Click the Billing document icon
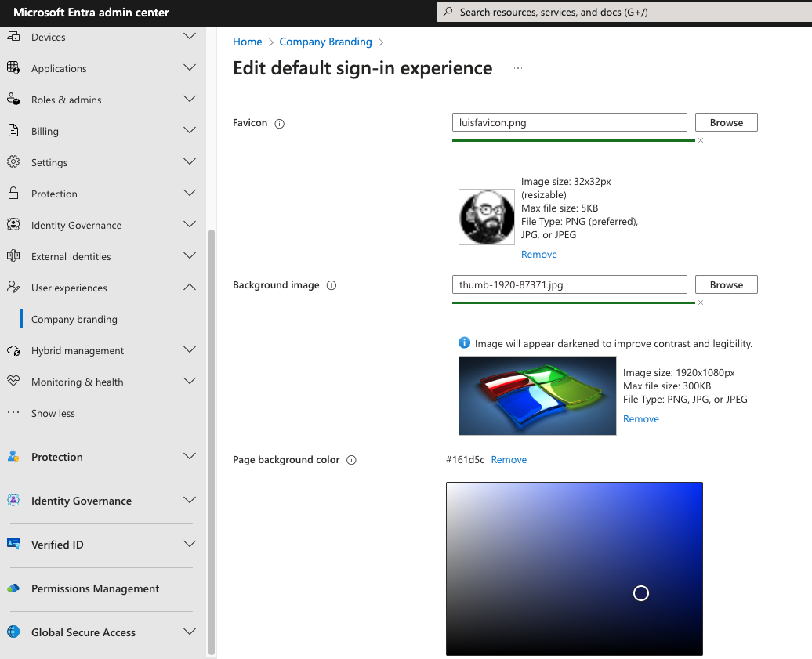 click(13, 131)
